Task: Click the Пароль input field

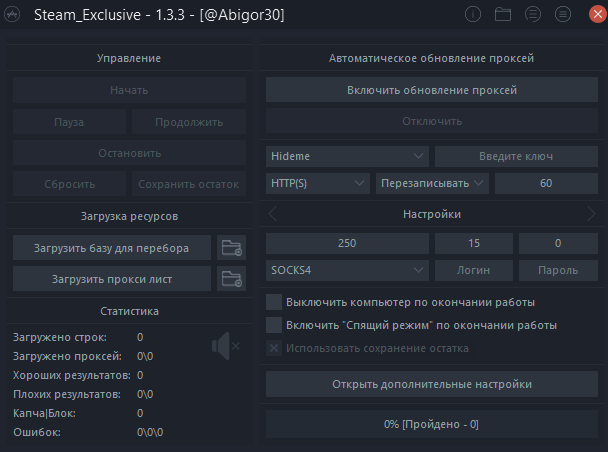Action: (558, 270)
